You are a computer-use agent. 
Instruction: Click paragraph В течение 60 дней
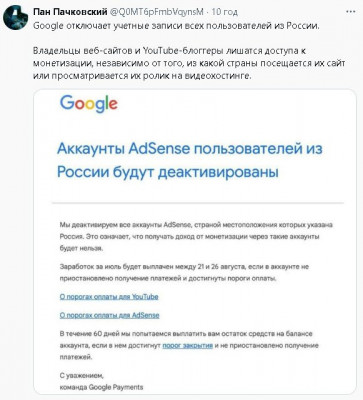coord(189,345)
